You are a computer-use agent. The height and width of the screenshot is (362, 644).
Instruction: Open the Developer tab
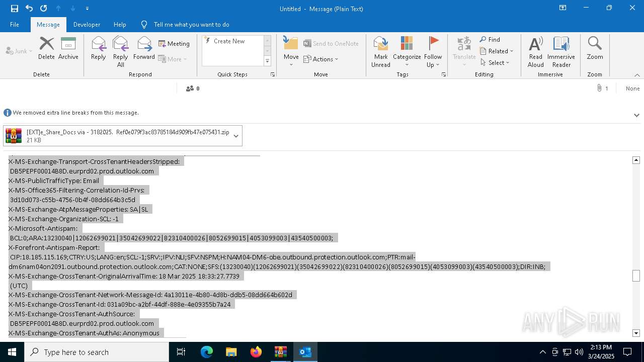click(x=87, y=24)
